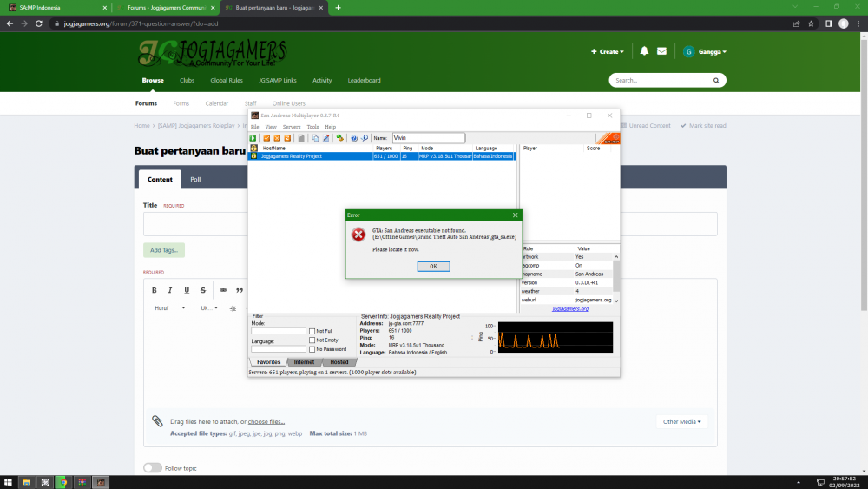The height and width of the screenshot is (489, 868).
Task: Click the padlock column header icon in server list
Action: pos(253,148)
